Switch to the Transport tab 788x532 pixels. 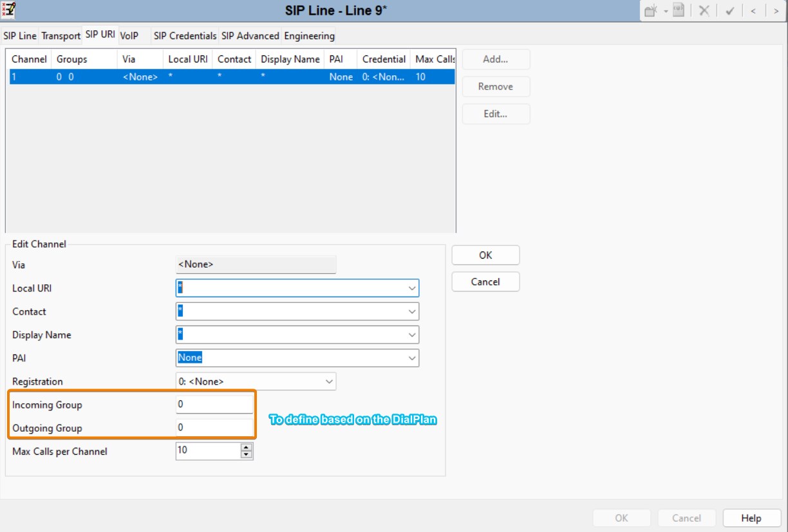(x=61, y=36)
